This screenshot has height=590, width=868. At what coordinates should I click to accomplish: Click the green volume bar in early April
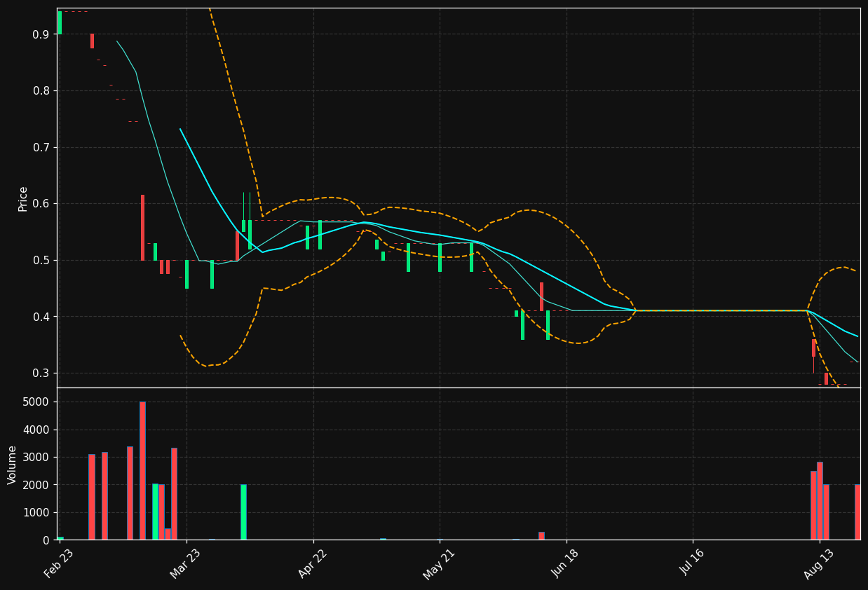click(x=243, y=512)
